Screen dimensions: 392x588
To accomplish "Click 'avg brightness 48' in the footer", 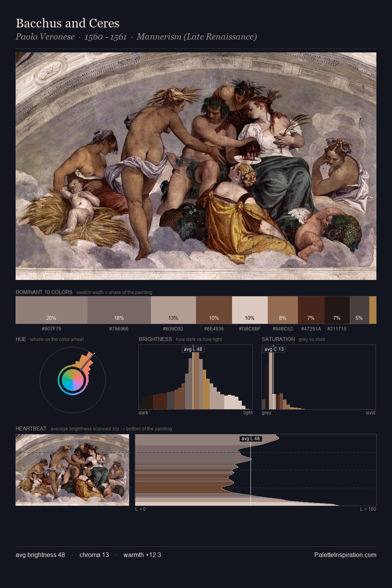I will coord(40,555).
